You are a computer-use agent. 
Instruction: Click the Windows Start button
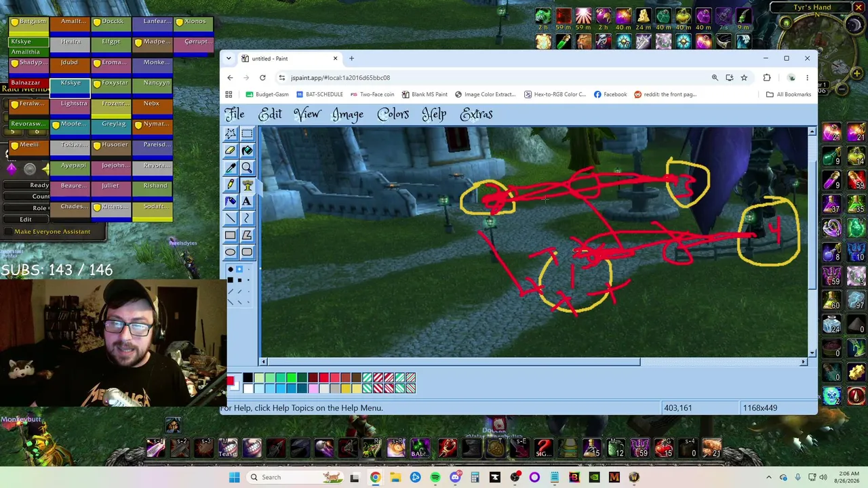pyautogui.click(x=234, y=477)
